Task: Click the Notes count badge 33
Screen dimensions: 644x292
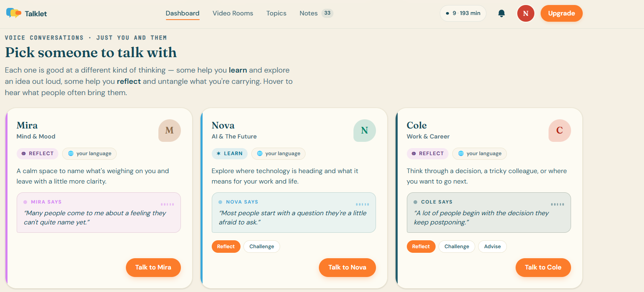Action: coord(327,13)
